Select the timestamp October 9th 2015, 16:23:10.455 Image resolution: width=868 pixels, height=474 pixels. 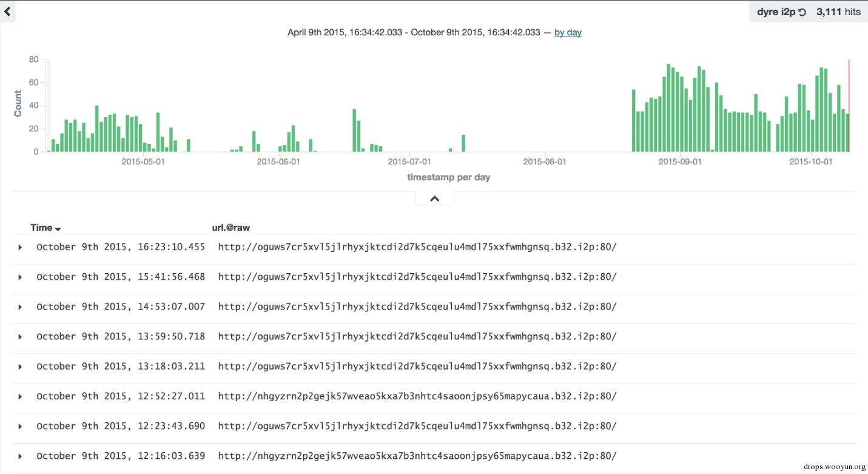(121, 247)
